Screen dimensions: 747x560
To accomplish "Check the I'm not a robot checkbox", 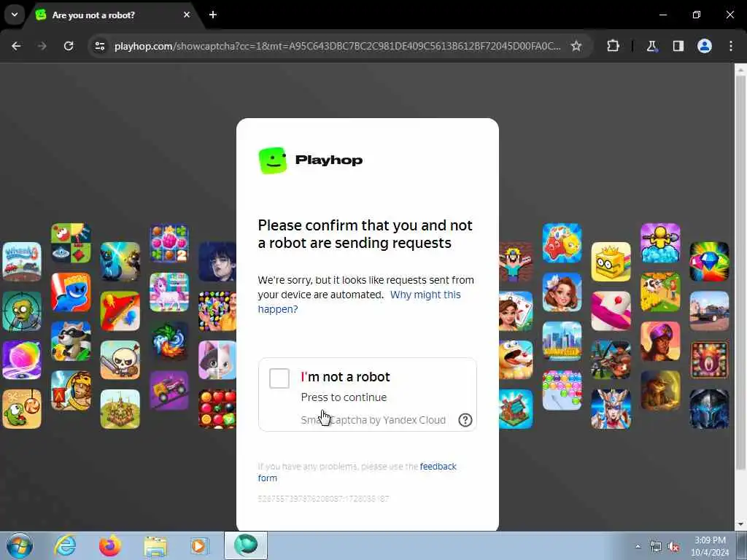I will [x=279, y=378].
